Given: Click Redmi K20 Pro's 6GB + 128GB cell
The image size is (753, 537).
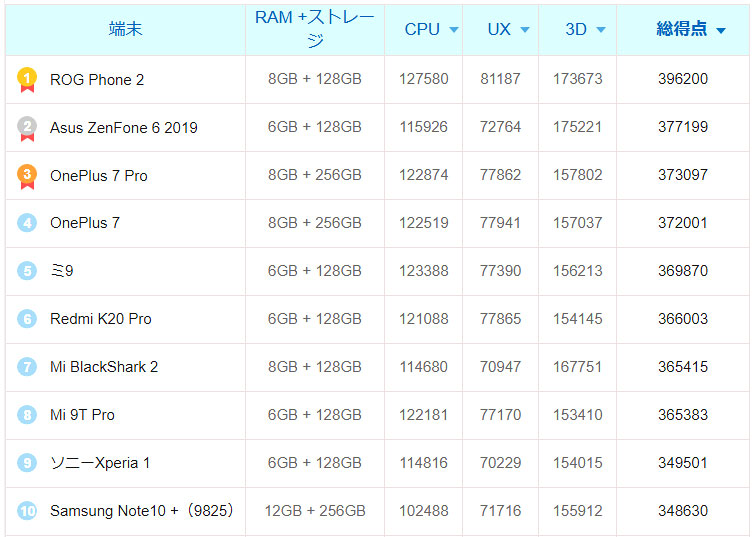Looking at the screenshot, I should coord(315,319).
